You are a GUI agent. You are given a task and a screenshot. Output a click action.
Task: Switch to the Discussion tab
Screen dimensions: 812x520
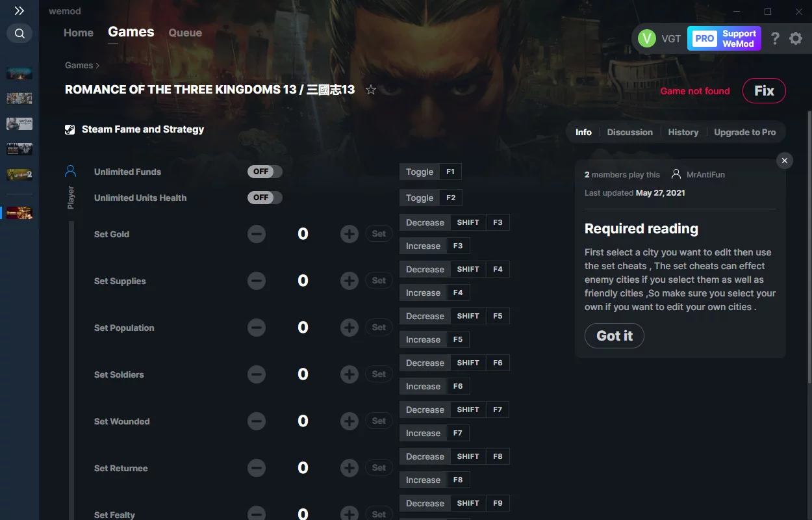[x=629, y=132]
